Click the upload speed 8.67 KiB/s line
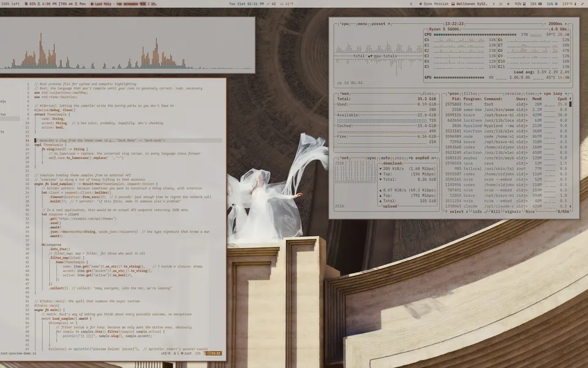The height and width of the screenshot is (368, 588). pos(408,190)
